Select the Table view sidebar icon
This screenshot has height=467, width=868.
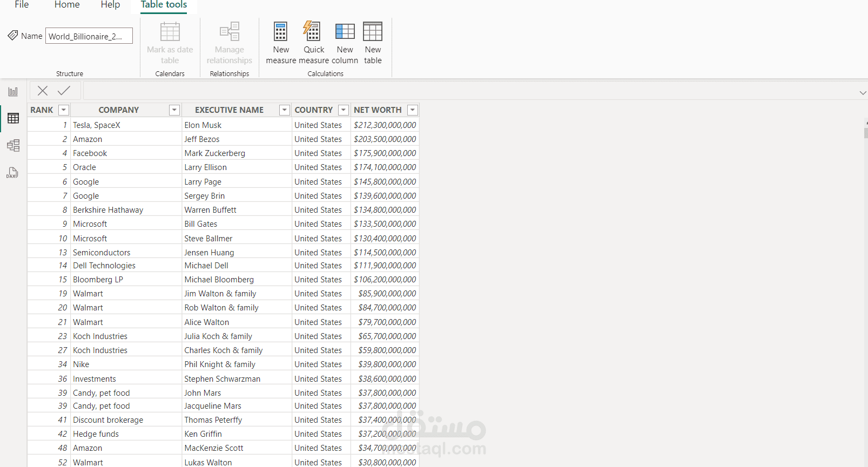coord(13,118)
